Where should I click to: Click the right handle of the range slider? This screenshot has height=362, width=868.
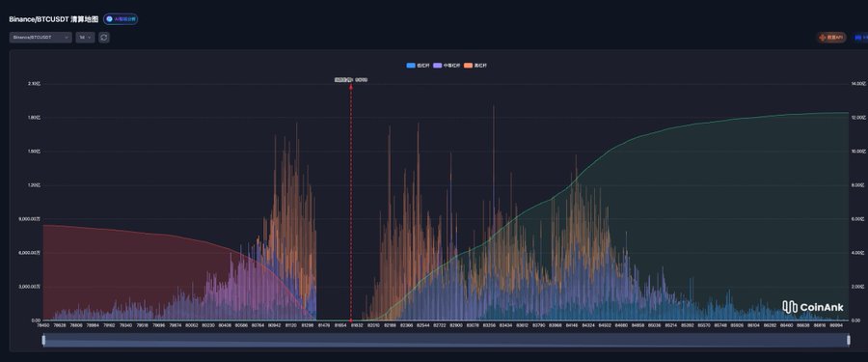pos(849,340)
